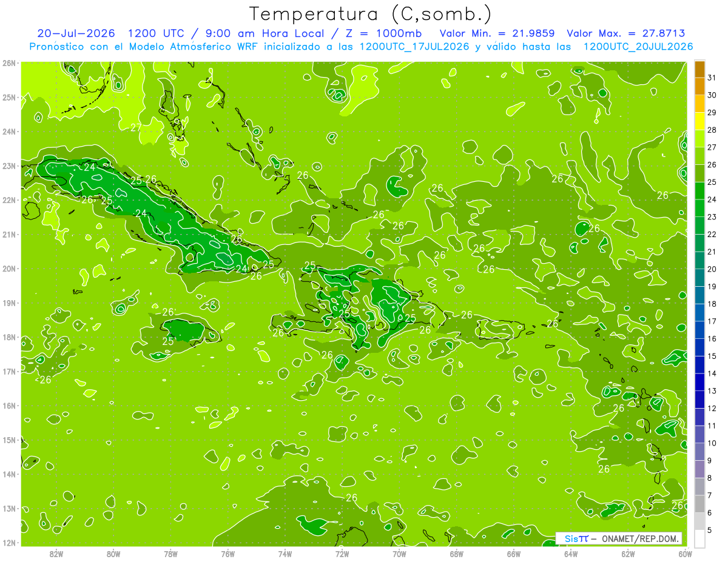
Task: Click the latitude label "18N"
Action: coord(9,337)
